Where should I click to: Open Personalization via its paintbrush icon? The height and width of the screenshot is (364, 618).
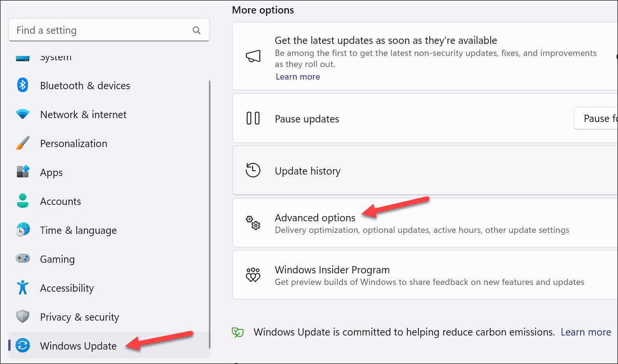[x=22, y=143]
